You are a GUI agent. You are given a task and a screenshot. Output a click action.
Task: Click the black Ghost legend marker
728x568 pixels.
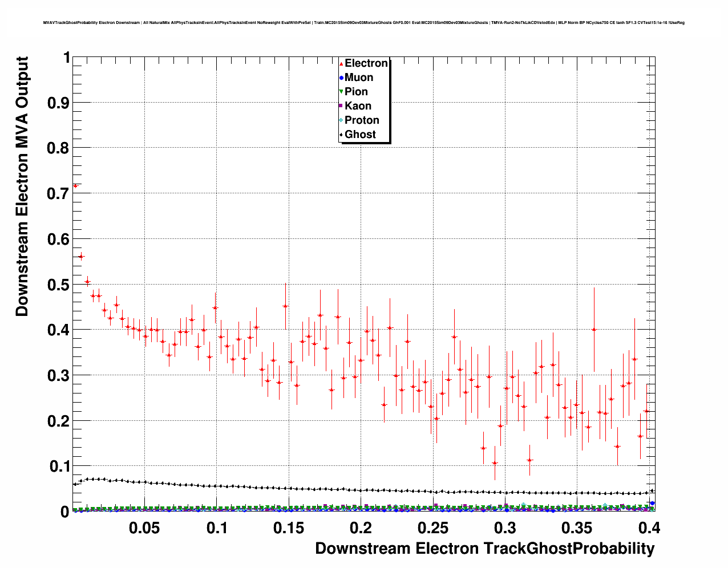coord(341,135)
